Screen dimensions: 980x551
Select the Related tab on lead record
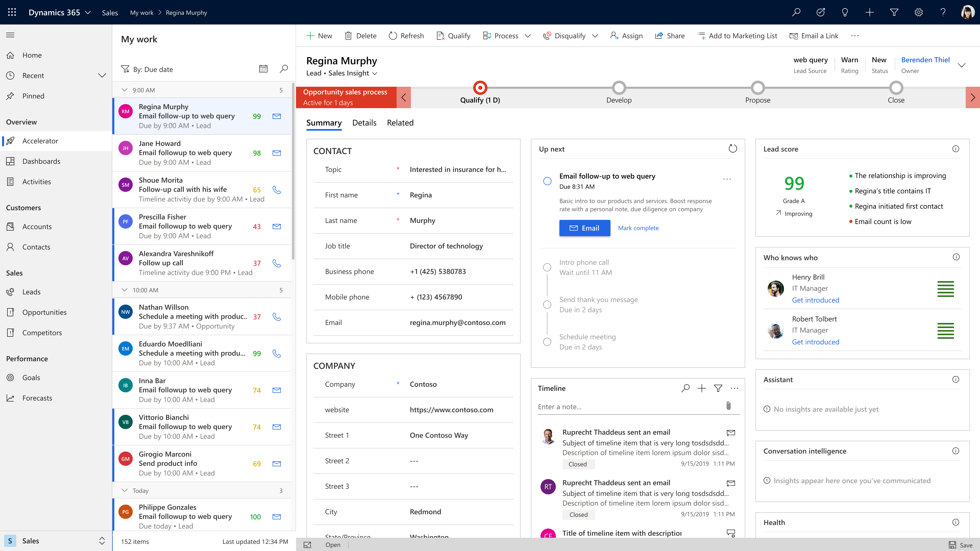400,122
